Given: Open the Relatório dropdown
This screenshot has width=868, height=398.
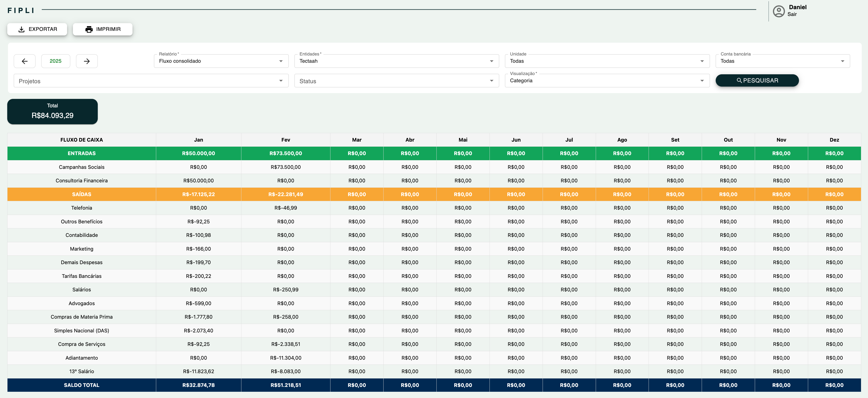Looking at the screenshot, I should (221, 61).
